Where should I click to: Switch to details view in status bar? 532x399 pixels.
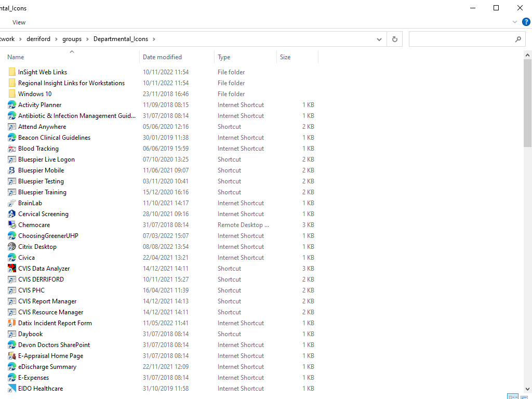[513, 396]
